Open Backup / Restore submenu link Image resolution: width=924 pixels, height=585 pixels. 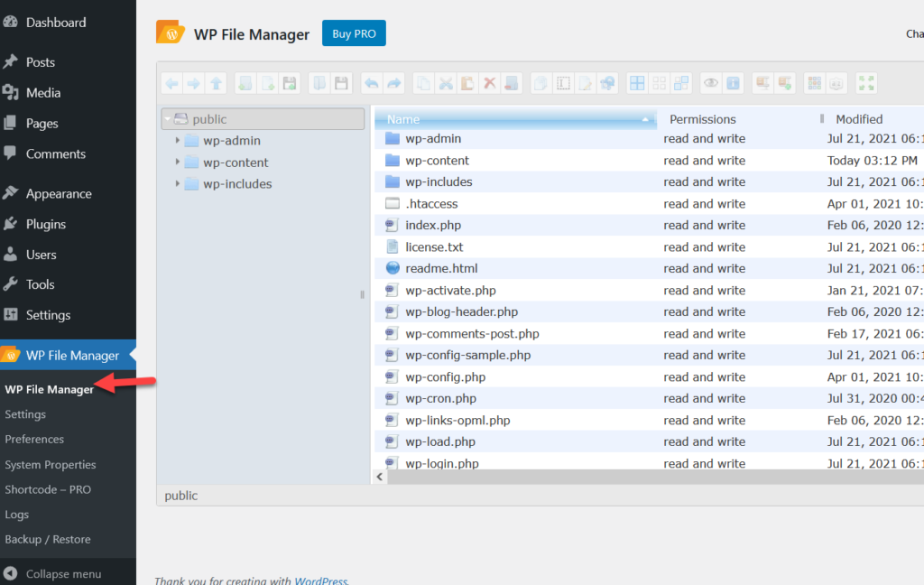48,539
